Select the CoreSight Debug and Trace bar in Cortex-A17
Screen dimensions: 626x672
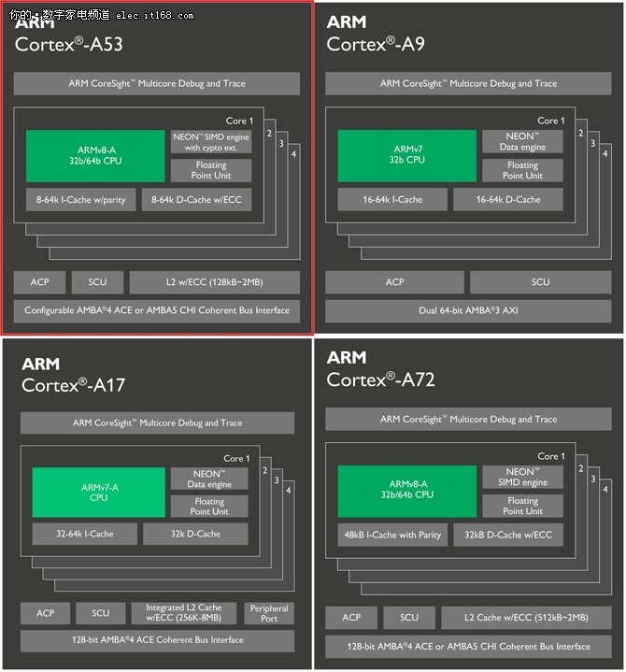pyautogui.click(x=157, y=423)
